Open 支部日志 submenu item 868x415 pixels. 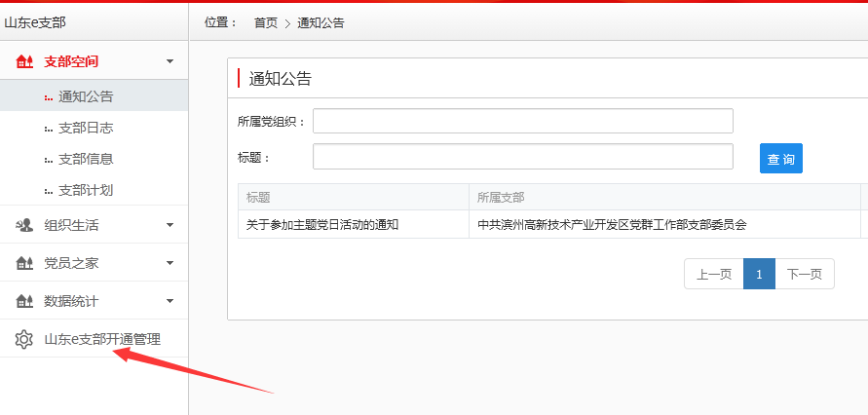click(x=86, y=128)
